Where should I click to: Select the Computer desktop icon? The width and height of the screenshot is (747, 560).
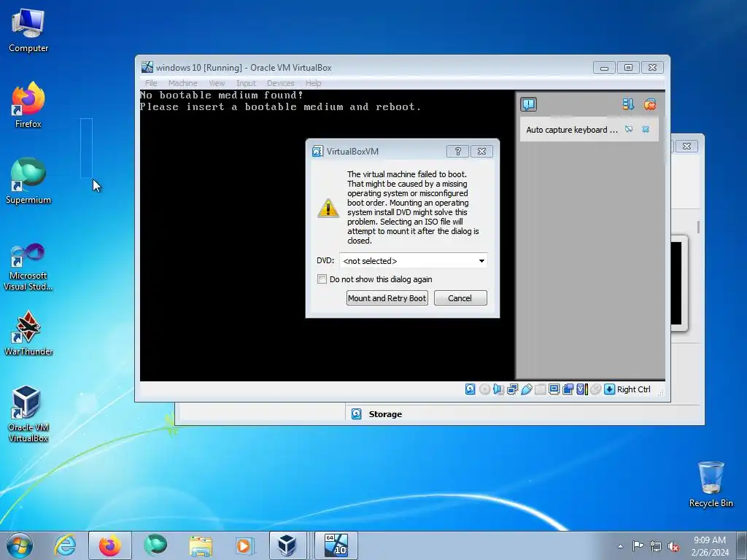click(x=28, y=30)
